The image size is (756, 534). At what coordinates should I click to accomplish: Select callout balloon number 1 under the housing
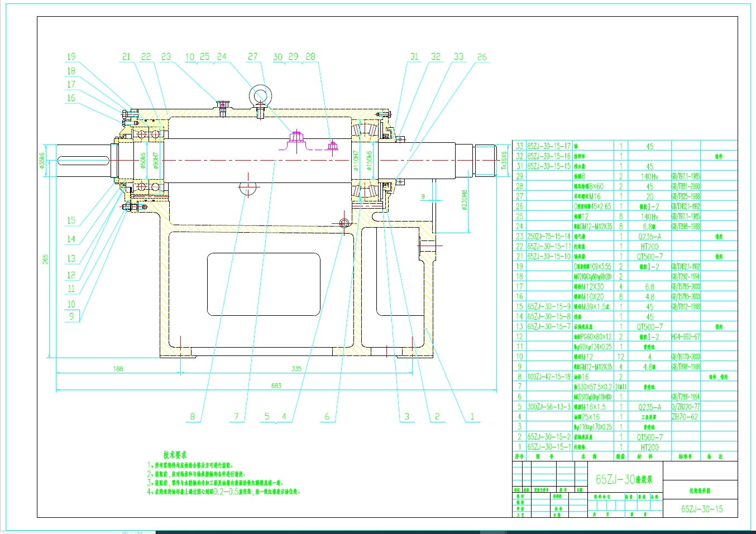(472, 416)
